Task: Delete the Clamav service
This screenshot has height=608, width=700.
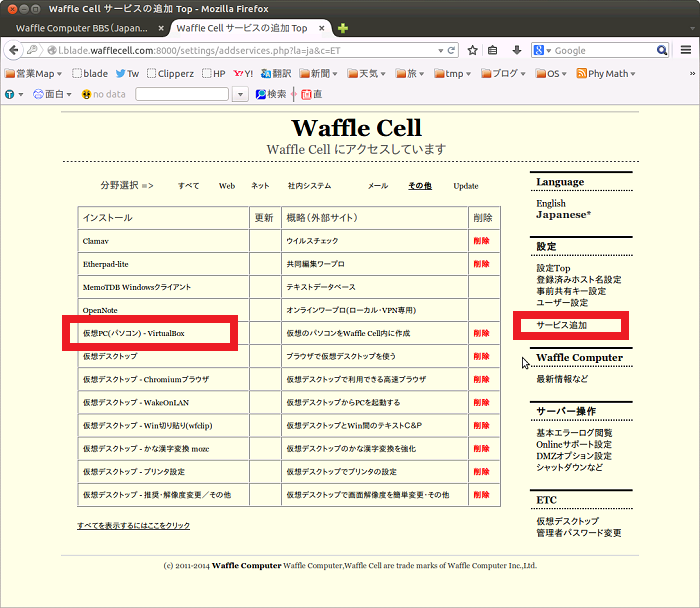Action: (481, 241)
